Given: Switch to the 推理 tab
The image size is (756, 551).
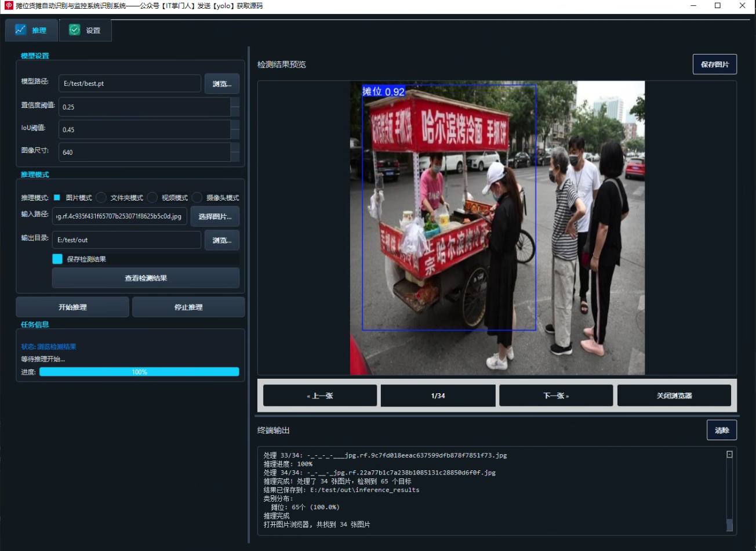Looking at the screenshot, I should [32, 30].
